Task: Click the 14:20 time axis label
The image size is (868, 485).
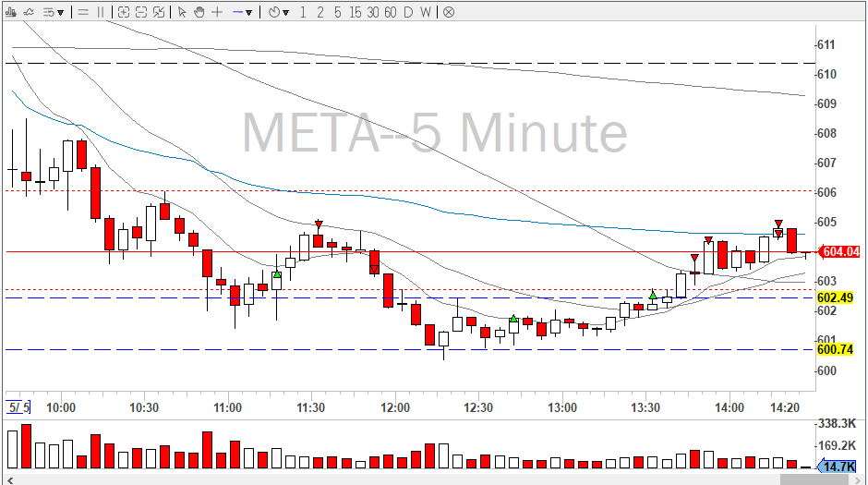Action: tap(785, 407)
